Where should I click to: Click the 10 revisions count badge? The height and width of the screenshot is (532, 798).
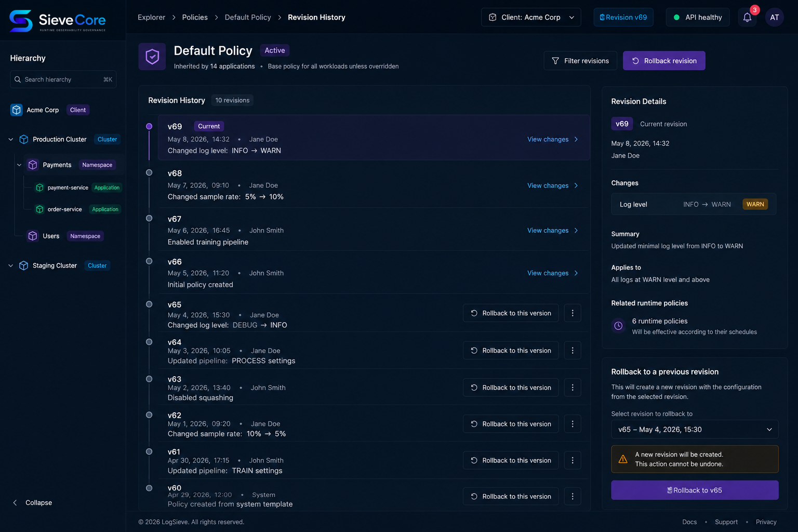(232, 100)
